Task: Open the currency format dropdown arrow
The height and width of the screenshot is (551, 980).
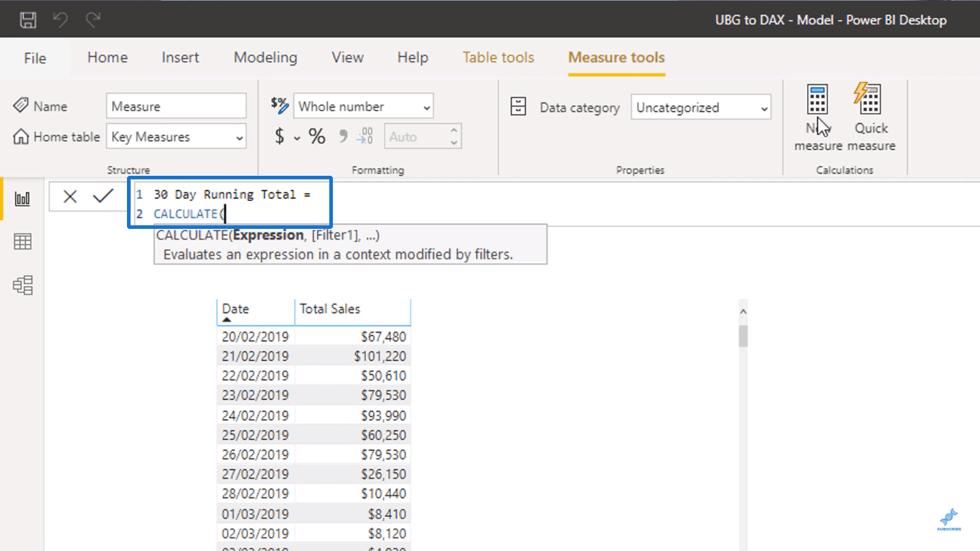Action: (x=296, y=138)
